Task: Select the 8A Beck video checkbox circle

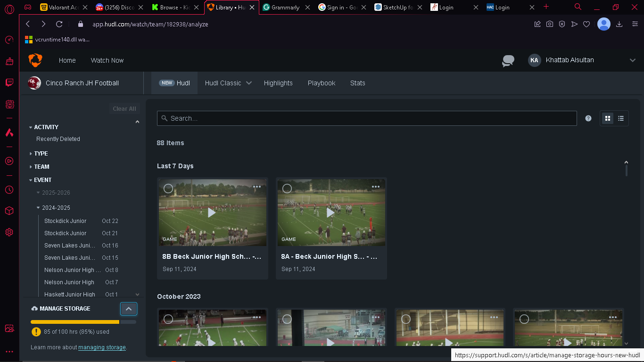Action: [x=287, y=189]
